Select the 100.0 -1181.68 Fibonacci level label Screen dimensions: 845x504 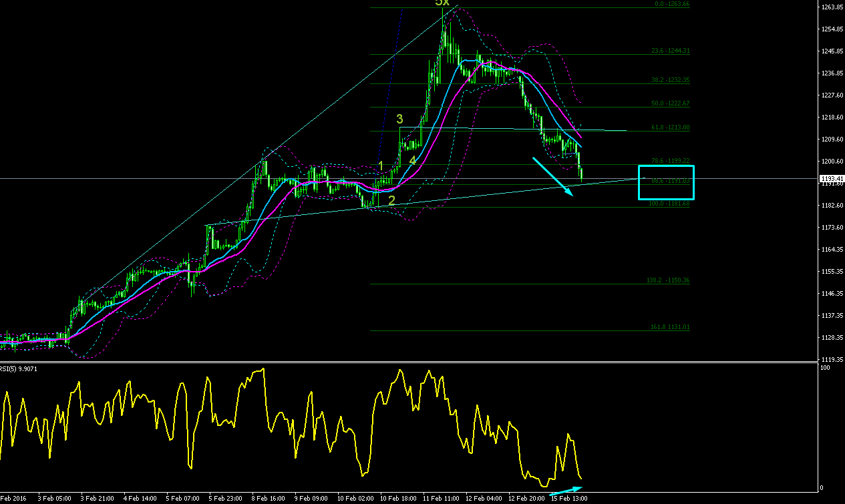(669, 204)
